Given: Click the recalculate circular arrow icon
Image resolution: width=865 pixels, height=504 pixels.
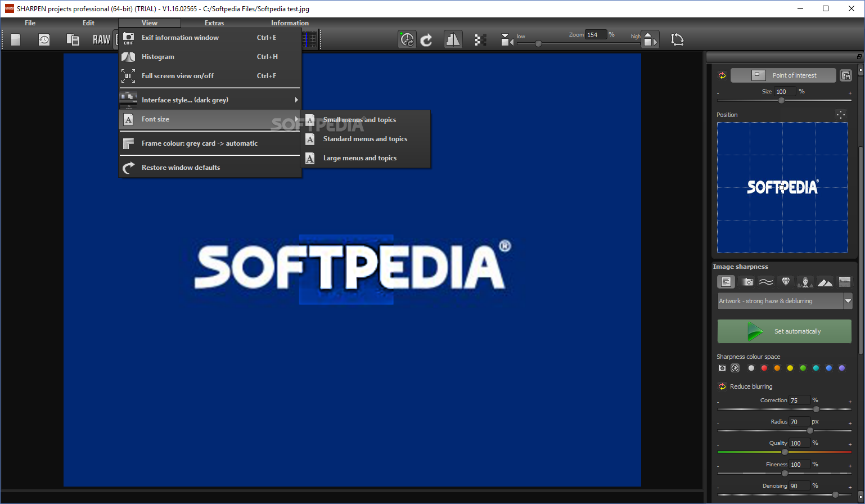Looking at the screenshot, I should pyautogui.click(x=427, y=39).
